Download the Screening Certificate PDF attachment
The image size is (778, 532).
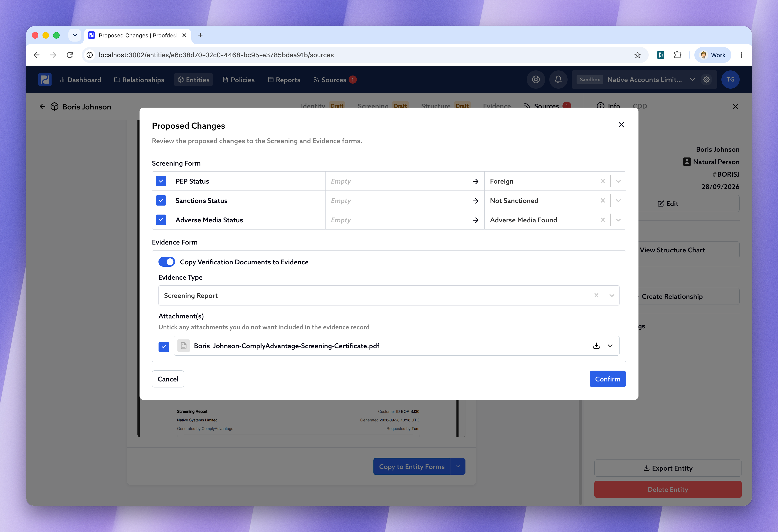coord(596,346)
